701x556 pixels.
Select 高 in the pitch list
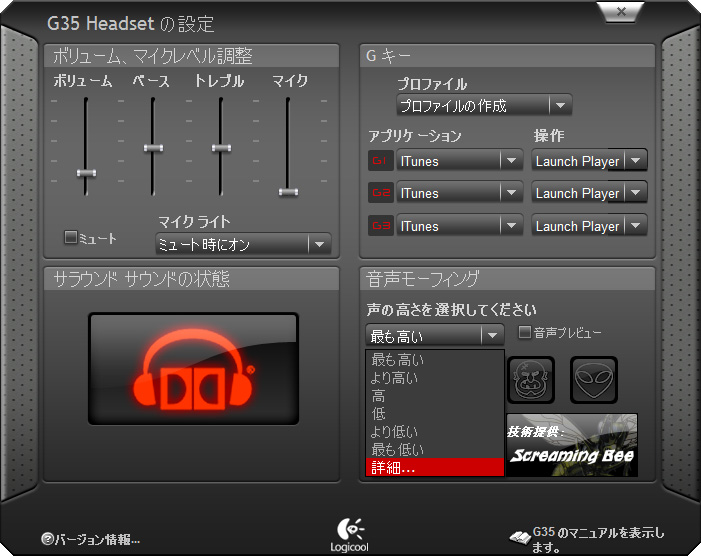coord(435,396)
